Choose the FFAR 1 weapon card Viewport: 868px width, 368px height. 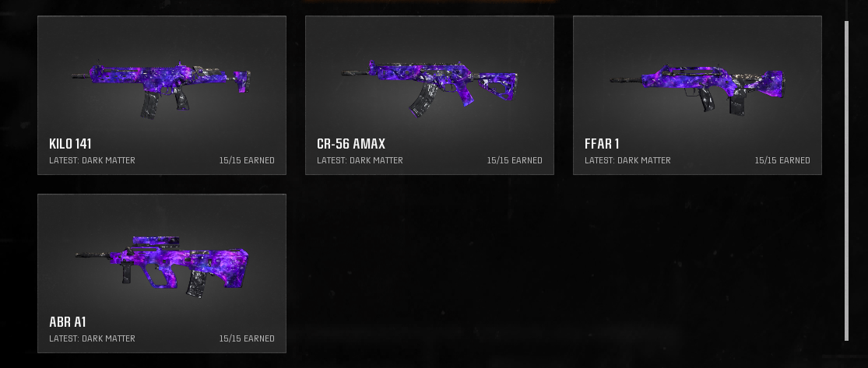tap(698, 95)
